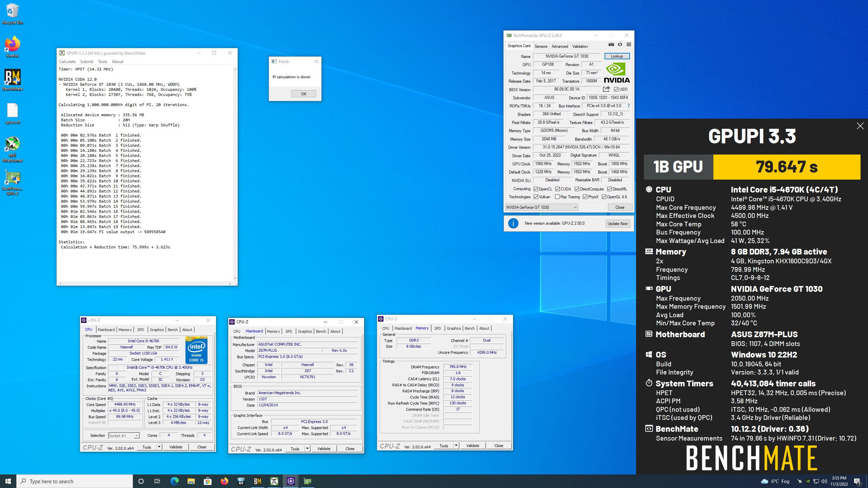The height and width of the screenshot is (488, 868).
Task: Open the Tools menu in GPUPI
Action: [102, 62]
